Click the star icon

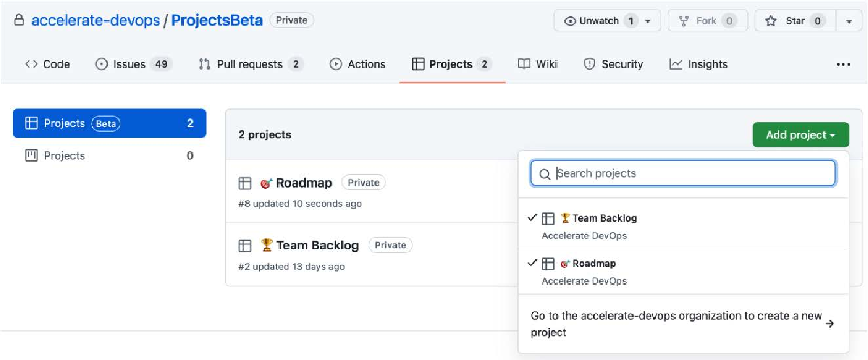tap(770, 21)
